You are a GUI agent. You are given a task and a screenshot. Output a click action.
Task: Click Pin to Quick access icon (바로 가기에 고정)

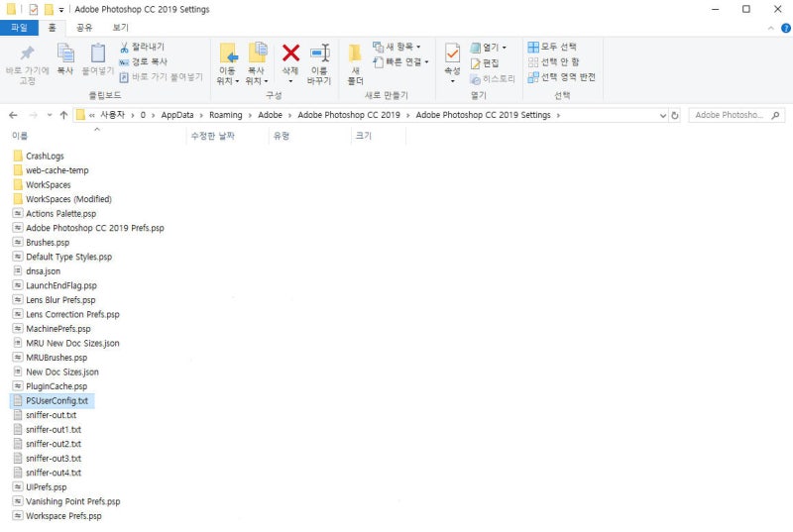pyautogui.click(x=27, y=53)
